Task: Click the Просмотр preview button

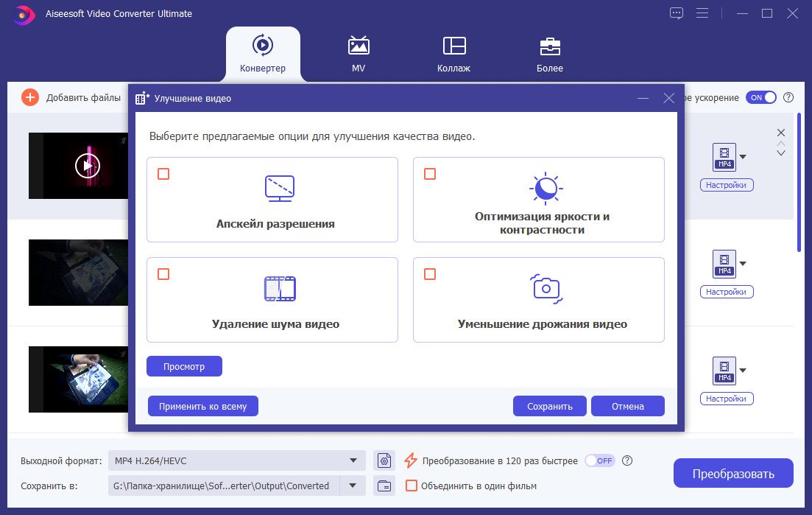Action: click(x=184, y=366)
